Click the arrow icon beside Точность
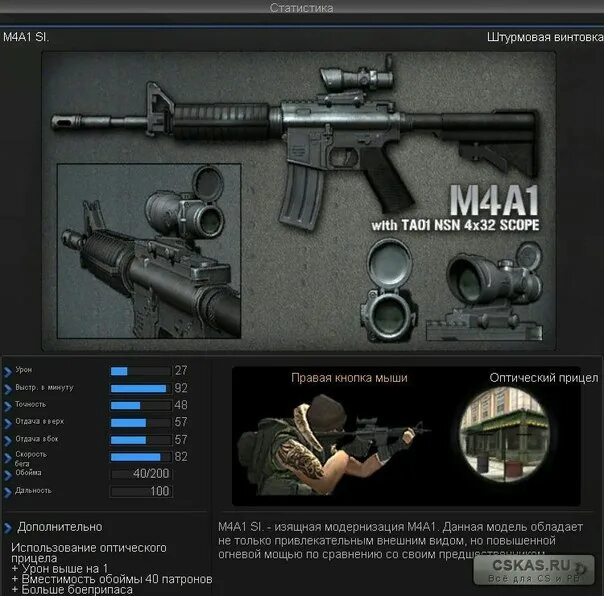The image size is (604, 596). point(8,406)
